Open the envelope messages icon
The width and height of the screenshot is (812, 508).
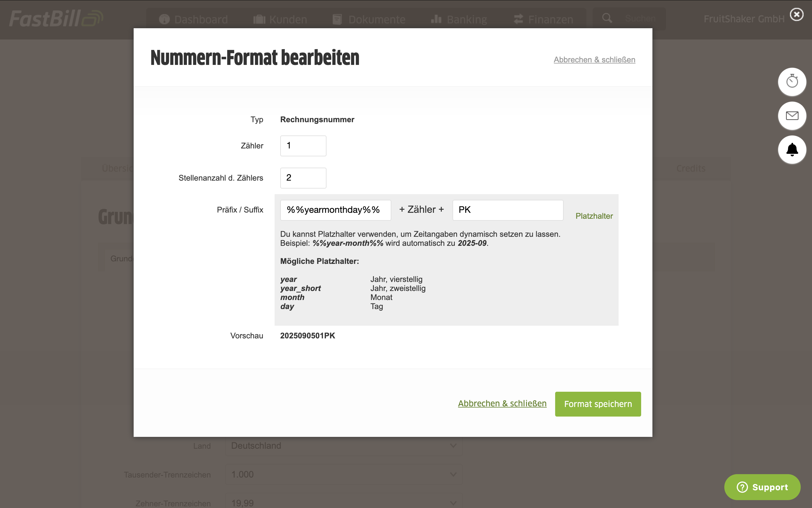point(792,116)
